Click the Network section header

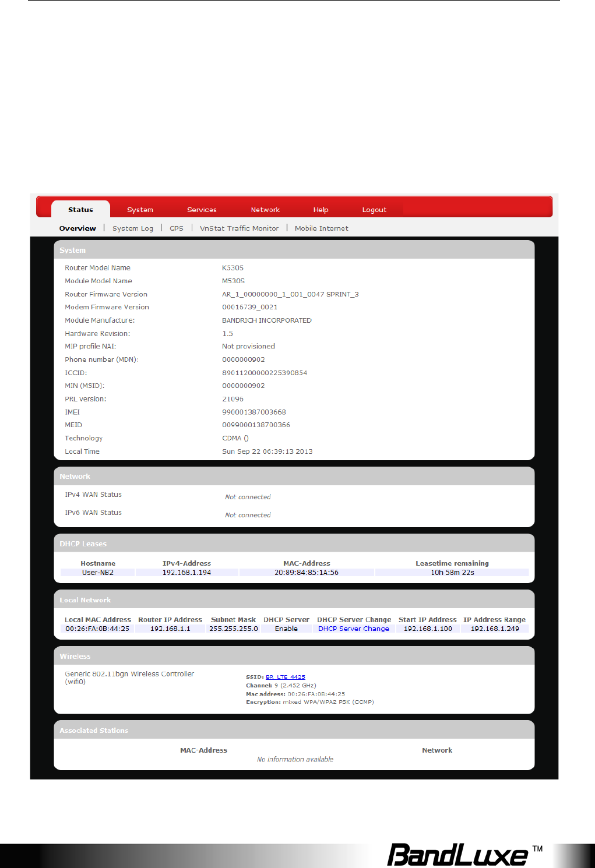pos(294,476)
